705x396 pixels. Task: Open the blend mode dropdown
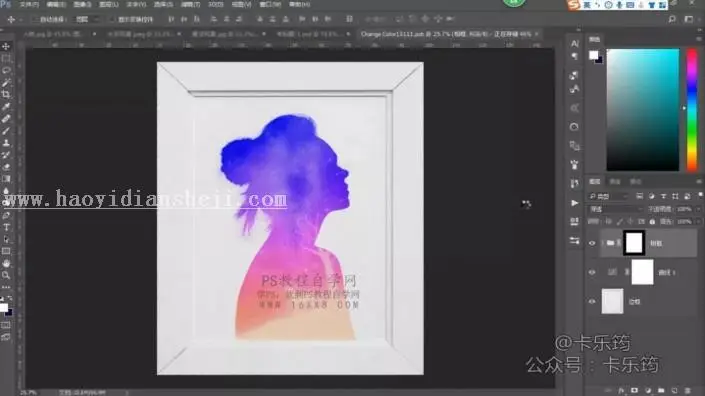tap(616, 209)
